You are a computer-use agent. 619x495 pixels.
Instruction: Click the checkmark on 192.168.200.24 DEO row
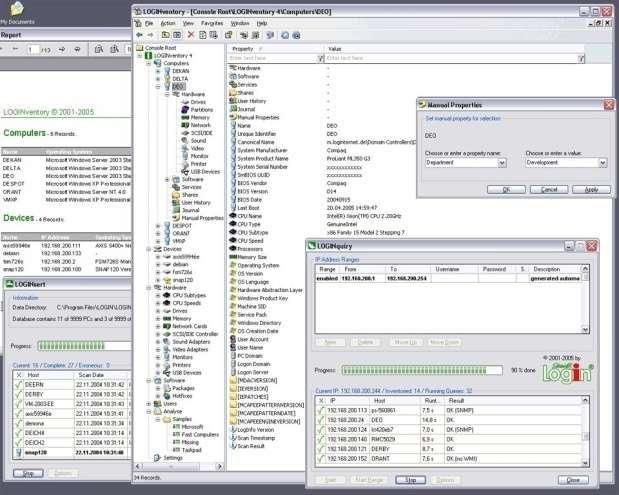[321, 420]
